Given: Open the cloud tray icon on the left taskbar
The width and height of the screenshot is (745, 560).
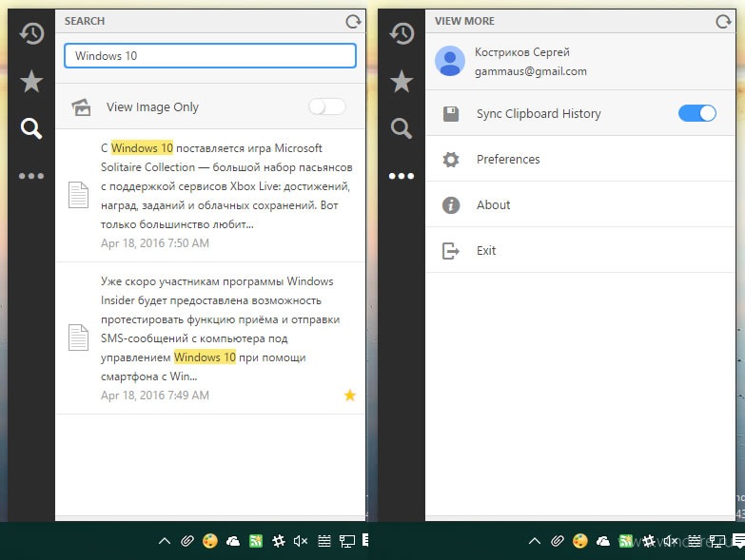Looking at the screenshot, I should click(x=233, y=541).
